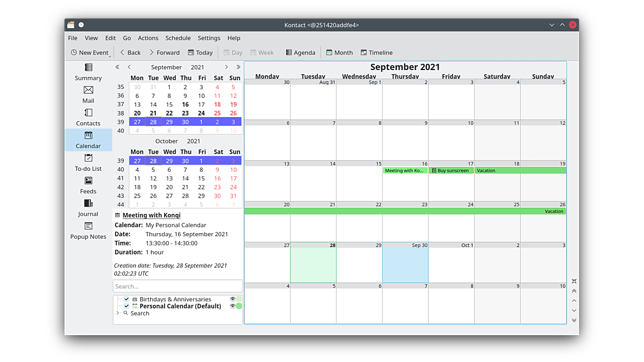This screenshot has width=644, height=362.
Task: Switch to Agenda view
Action: point(300,53)
